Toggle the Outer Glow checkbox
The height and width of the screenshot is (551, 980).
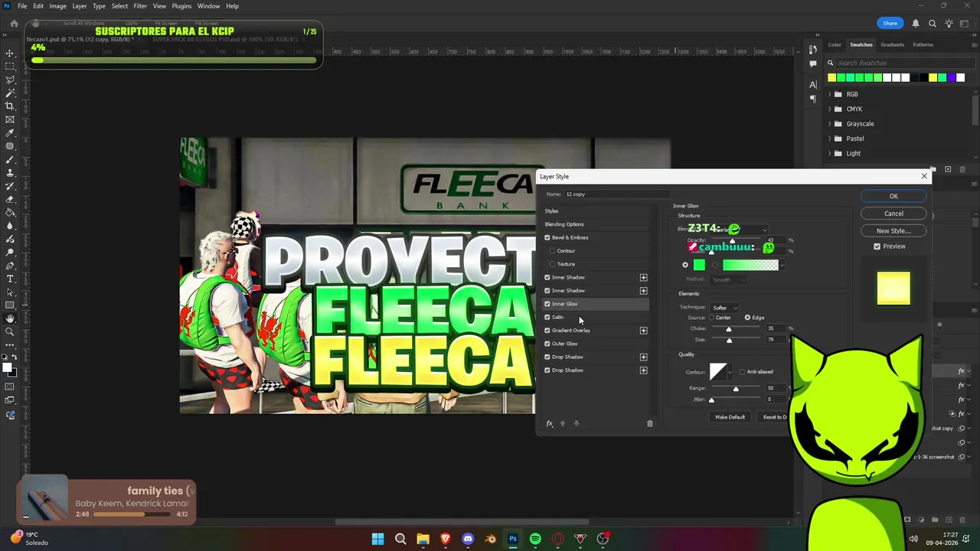point(547,344)
